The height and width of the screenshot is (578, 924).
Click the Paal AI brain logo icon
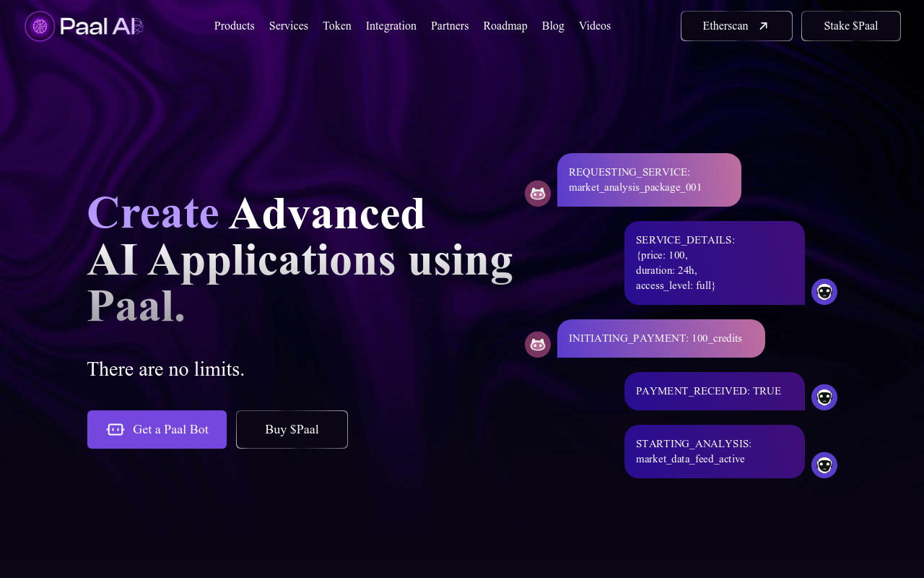click(40, 26)
